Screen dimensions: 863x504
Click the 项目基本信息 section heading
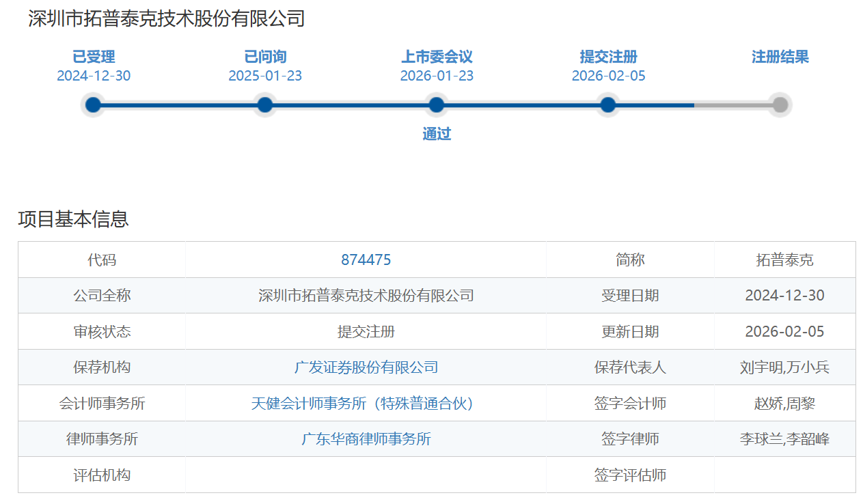coord(73,219)
